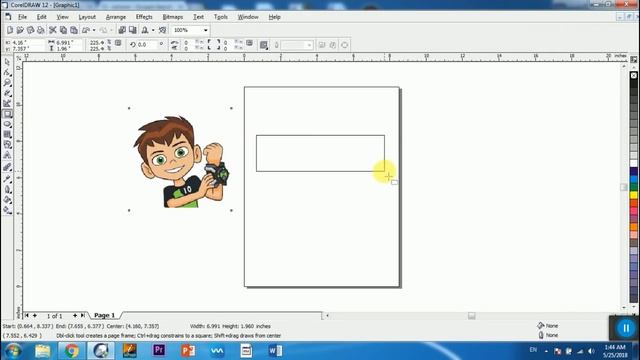Image resolution: width=640 pixels, height=360 pixels.
Task: Select the Interactive Fill tool
Action: coord(7,210)
